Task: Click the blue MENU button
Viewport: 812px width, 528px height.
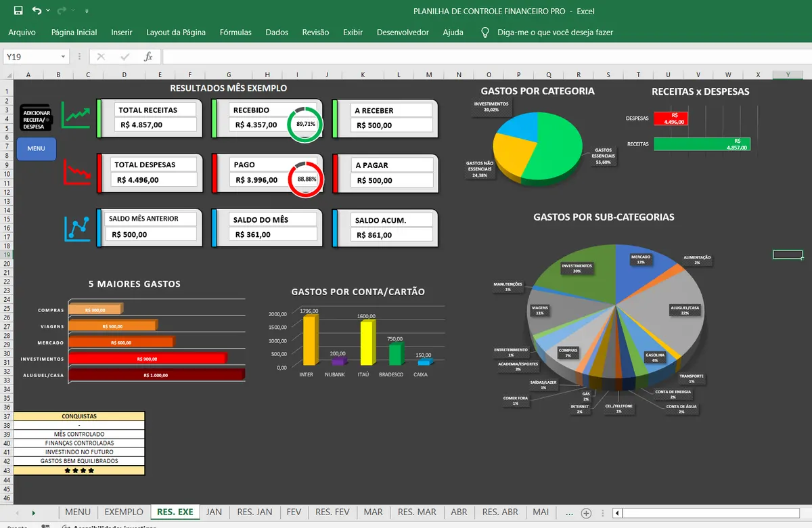Action: point(37,148)
